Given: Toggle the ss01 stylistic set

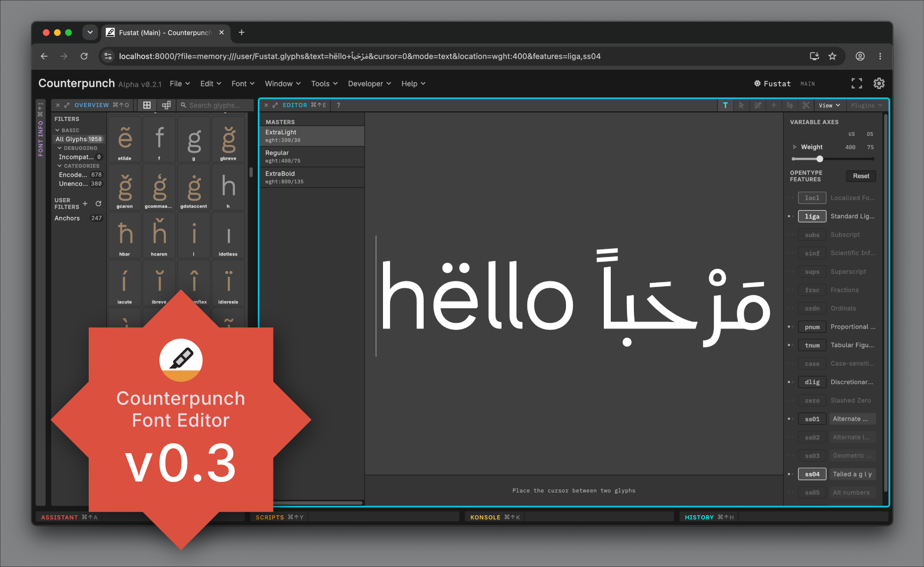Looking at the screenshot, I should point(812,419).
